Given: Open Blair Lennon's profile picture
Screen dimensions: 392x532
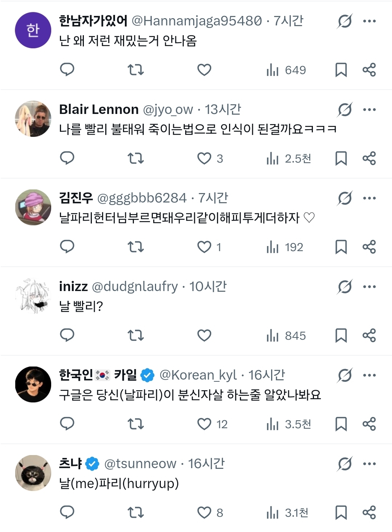Looking at the screenshot, I should pos(33,119).
